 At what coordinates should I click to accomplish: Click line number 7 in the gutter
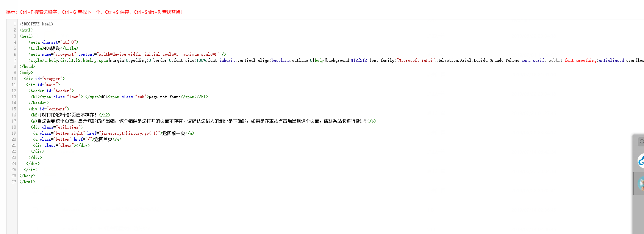point(15,60)
